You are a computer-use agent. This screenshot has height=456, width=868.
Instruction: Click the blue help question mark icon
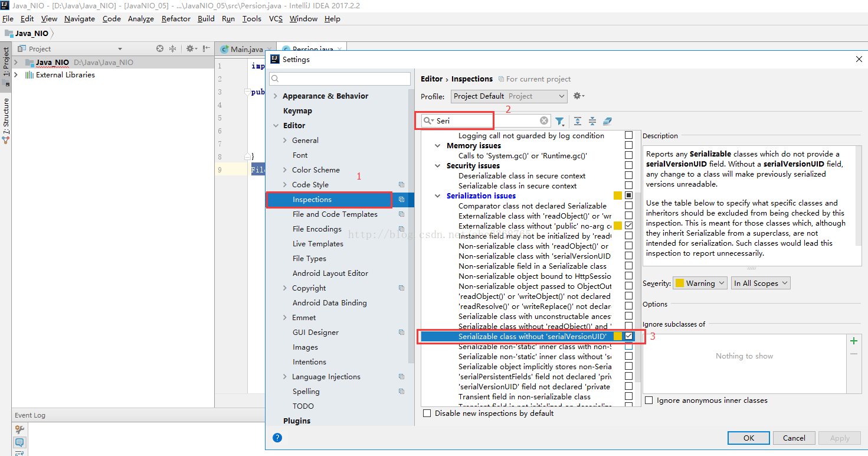tap(277, 438)
